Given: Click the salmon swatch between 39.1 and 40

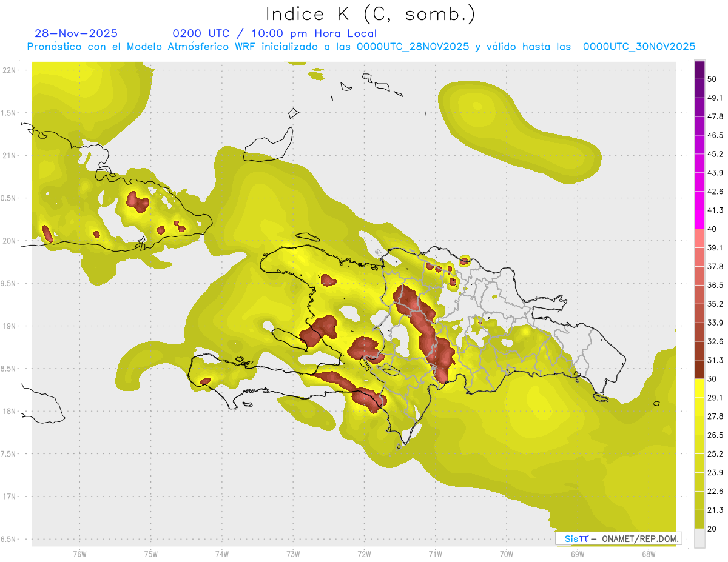Looking at the screenshot, I should click(700, 238).
